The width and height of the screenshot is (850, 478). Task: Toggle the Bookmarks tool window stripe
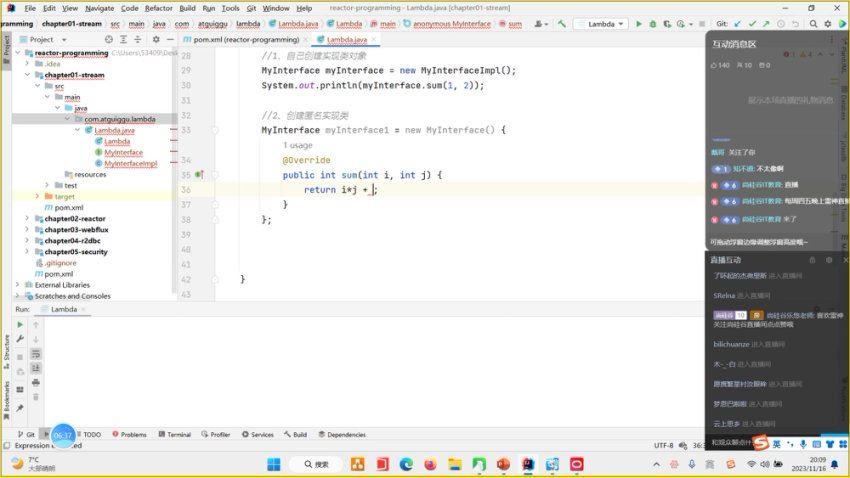tap(7, 400)
